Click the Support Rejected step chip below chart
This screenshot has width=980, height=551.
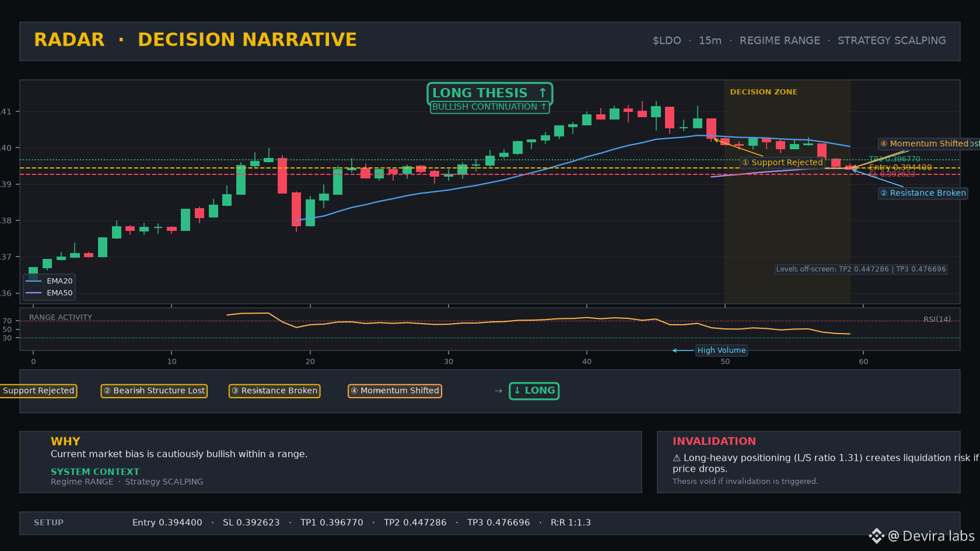38,391
